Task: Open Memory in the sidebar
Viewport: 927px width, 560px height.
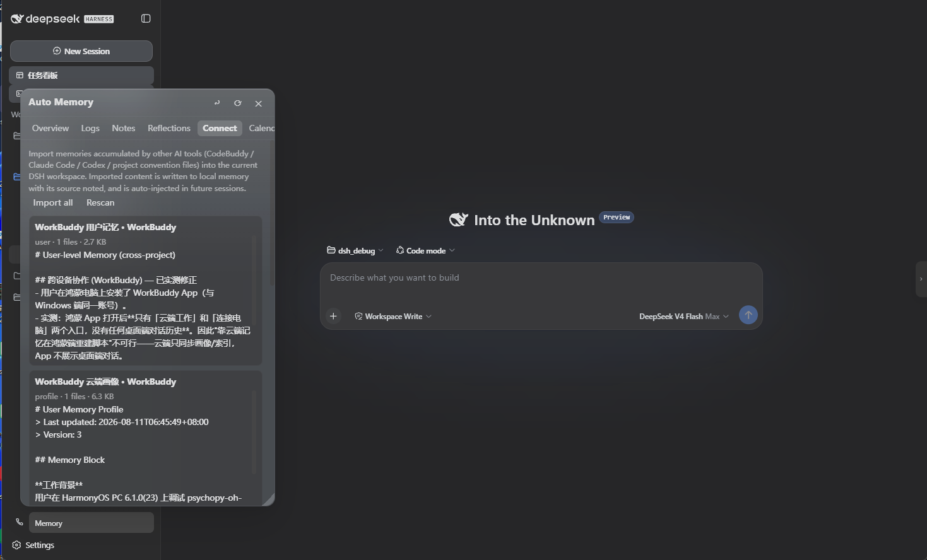Action: (x=92, y=523)
